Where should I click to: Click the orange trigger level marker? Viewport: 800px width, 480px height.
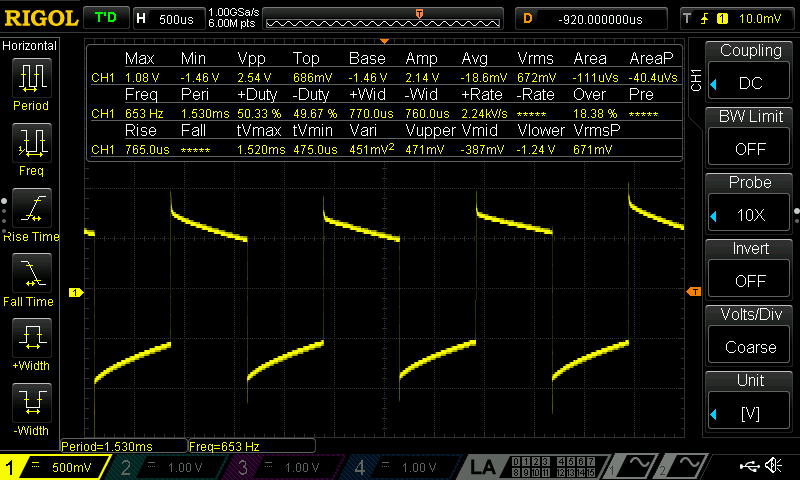point(693,292)
